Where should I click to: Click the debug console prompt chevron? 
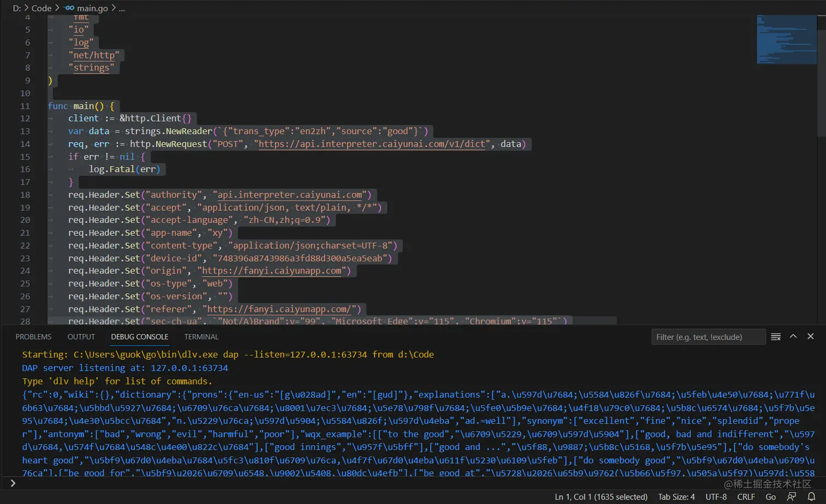pyautogui.click(x=13, y=483)
